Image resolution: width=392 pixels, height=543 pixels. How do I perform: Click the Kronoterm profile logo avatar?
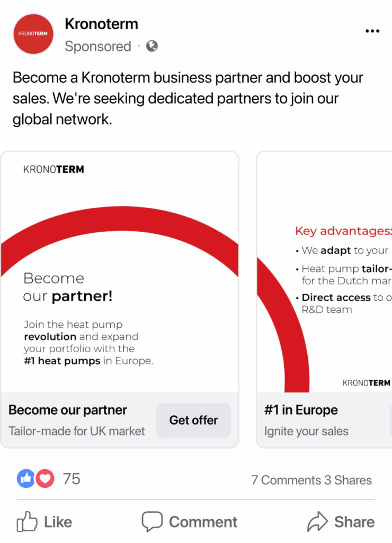click(33, 34)
